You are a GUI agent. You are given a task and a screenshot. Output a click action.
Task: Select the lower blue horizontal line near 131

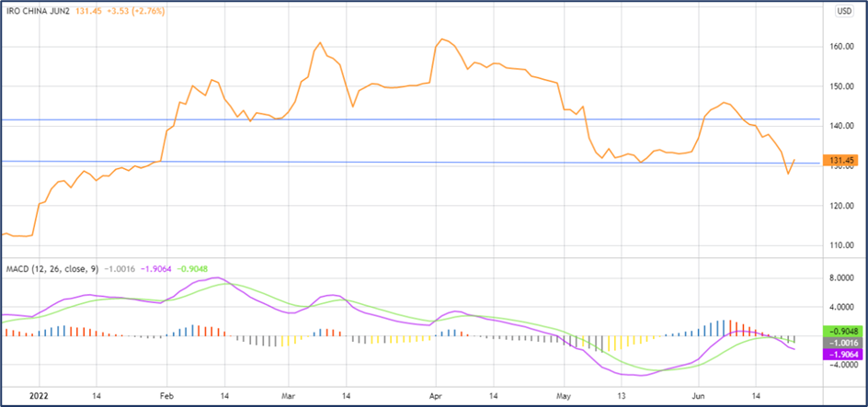tap(410, 162)
